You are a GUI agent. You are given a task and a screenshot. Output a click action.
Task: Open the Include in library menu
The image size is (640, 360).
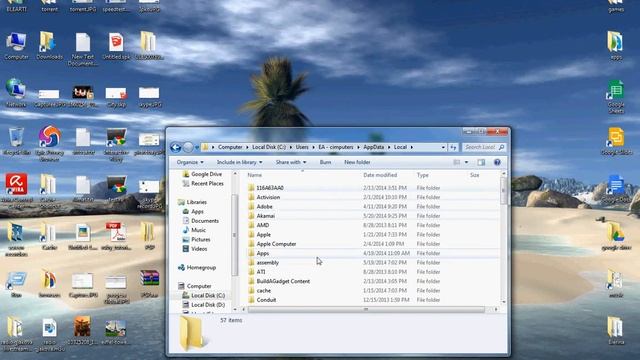(239, 162)
